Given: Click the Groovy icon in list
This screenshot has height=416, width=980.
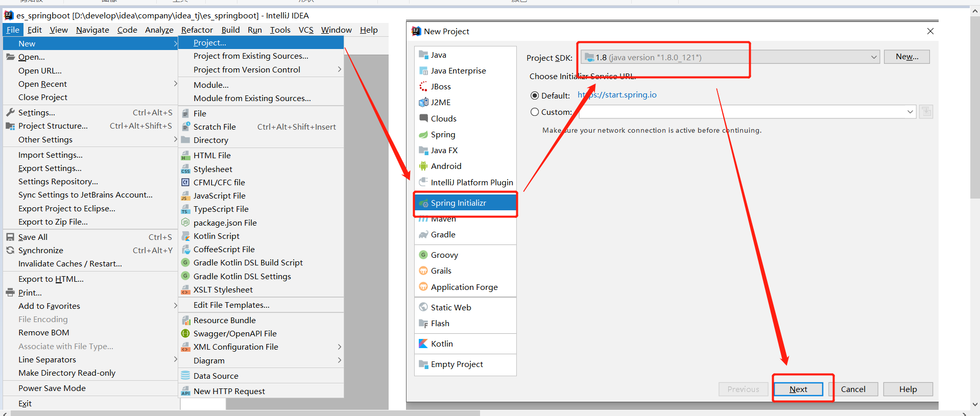Looking at the screenshot, I should pos(423,255).
